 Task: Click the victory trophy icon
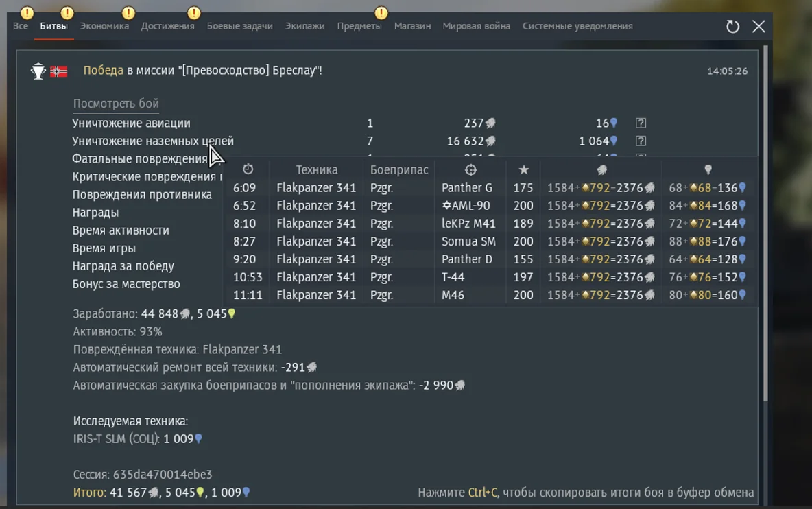tap(38, 71)
